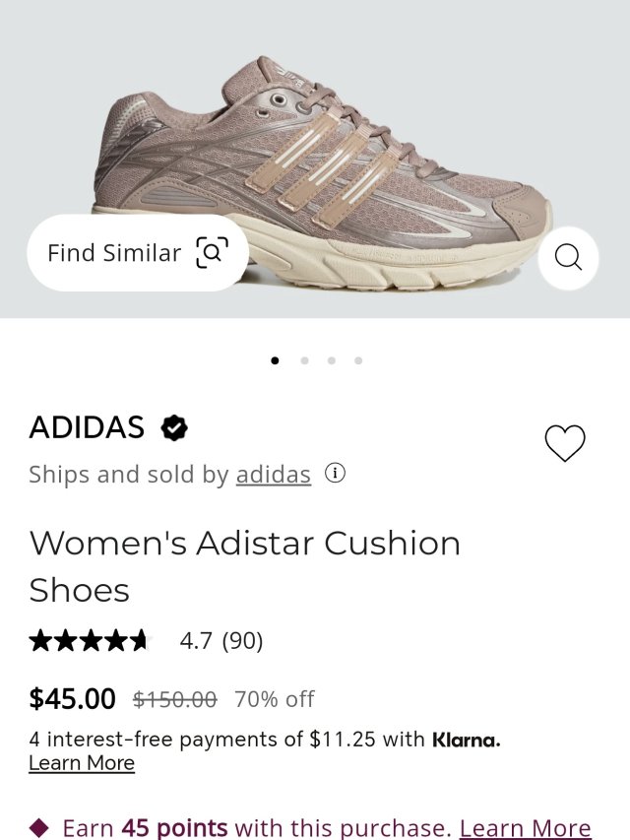Screen dimensions: 630x840
Task: Click the Women's Adistar Cushion Shoes title
Action: pos(244,566)
